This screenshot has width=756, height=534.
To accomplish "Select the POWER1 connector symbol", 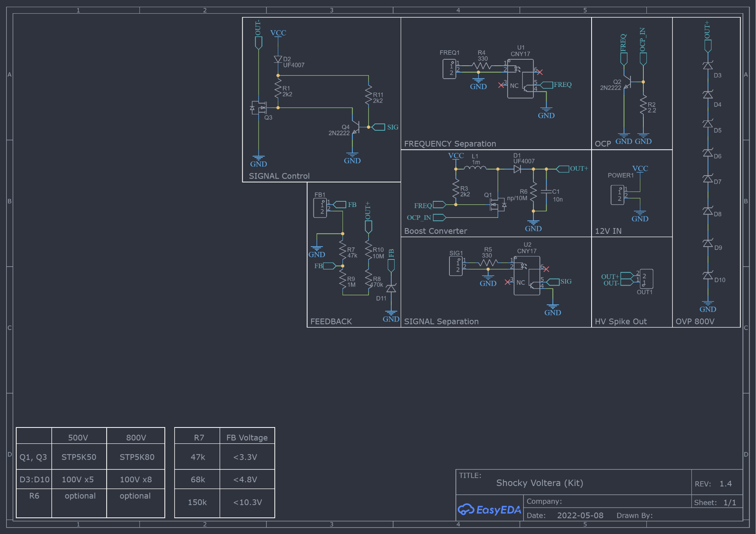I will pos(618,195).
